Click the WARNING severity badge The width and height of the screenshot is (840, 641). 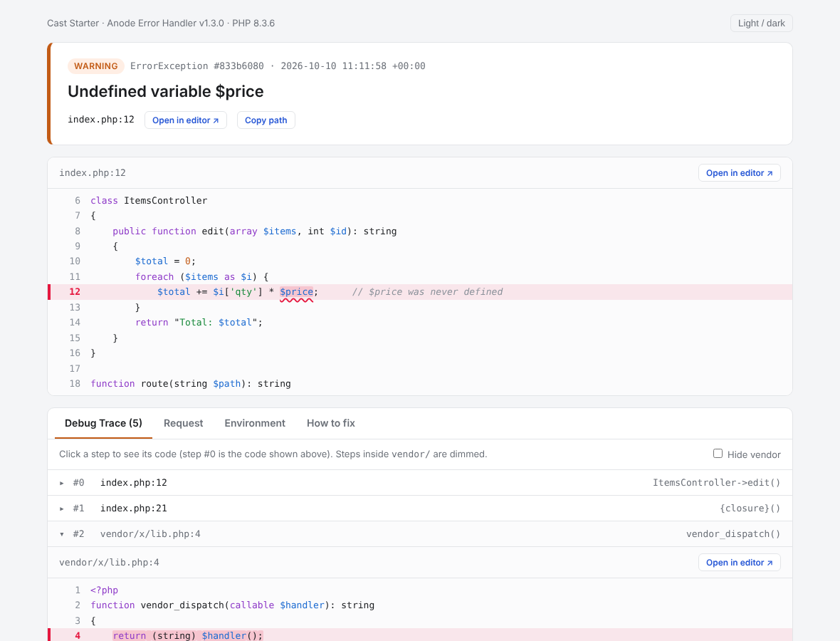point(96,66)
